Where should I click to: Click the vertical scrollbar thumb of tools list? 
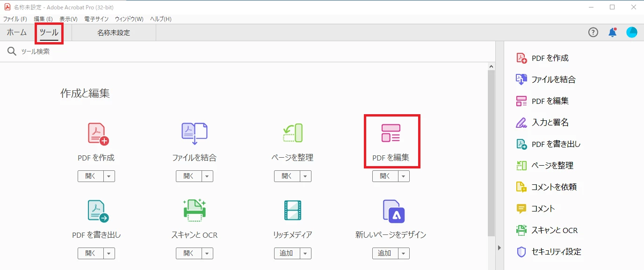491,153
